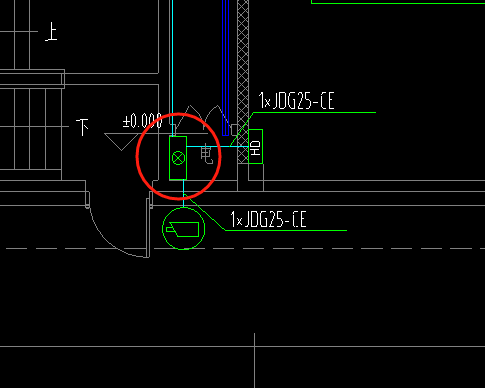Click the tall cyan vertical conduit line

click(172, 68)
